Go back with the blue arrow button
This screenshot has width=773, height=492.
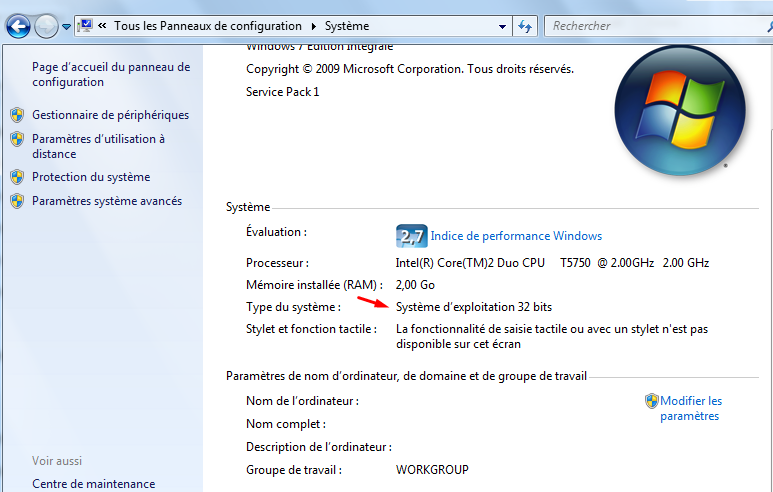click(18, 26)
